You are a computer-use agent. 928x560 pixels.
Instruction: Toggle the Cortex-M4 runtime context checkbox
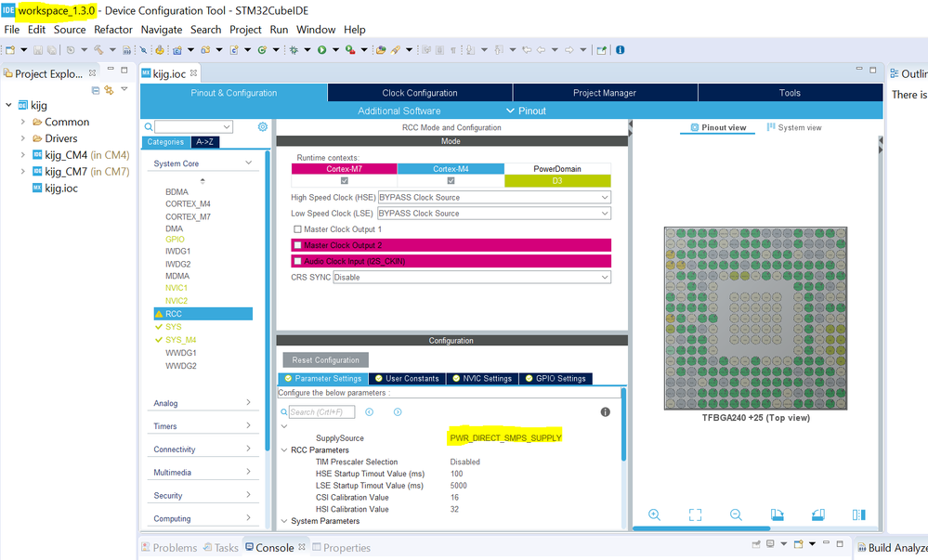click(x=451, y=180)
